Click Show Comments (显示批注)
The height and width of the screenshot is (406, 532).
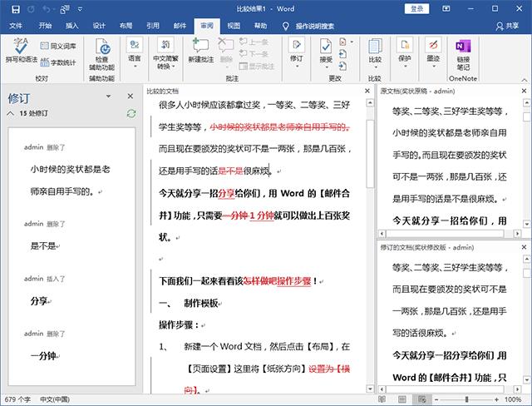point(257,66)
